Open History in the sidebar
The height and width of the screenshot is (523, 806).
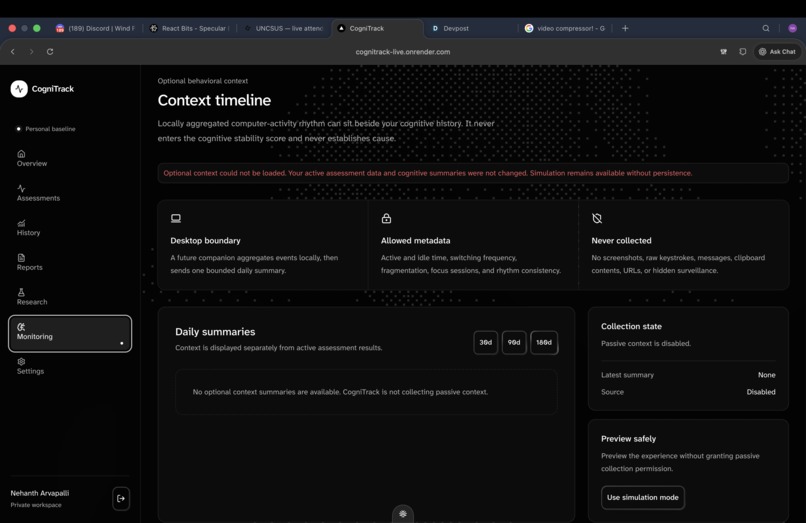[x=28, y=227]
